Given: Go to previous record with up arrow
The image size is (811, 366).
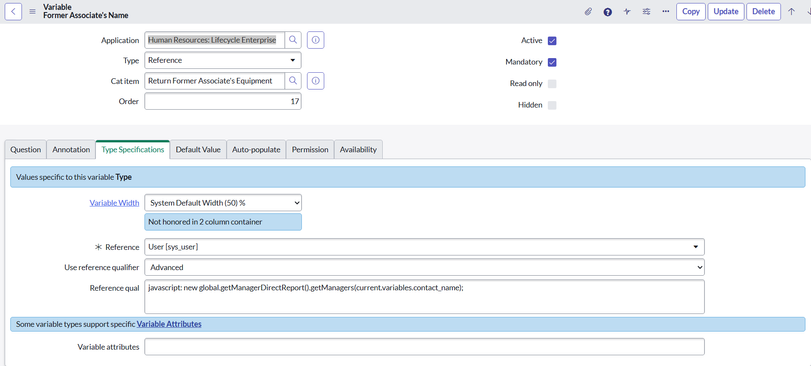Looking at the screenshot, I should tap(791, 11).
